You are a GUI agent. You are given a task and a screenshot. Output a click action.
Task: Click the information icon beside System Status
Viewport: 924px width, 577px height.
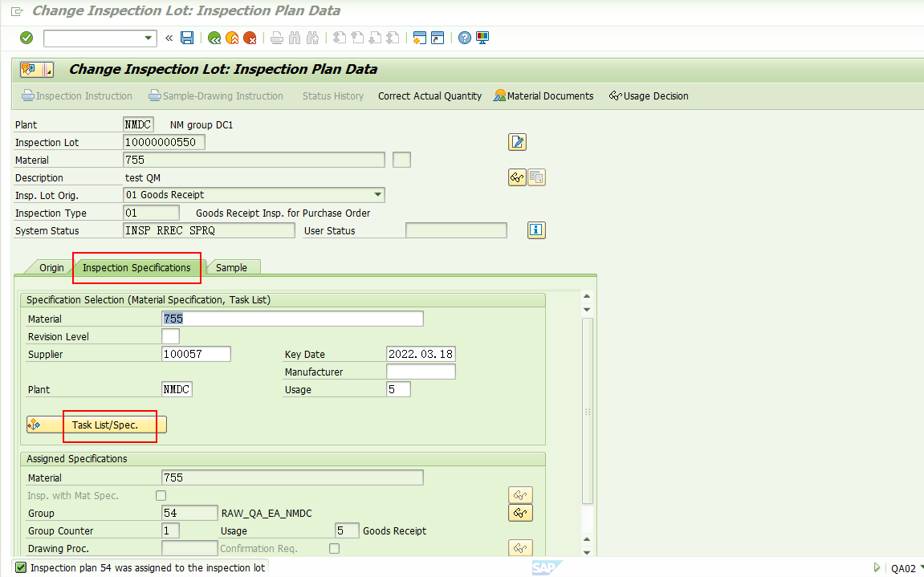pos(536,230)
